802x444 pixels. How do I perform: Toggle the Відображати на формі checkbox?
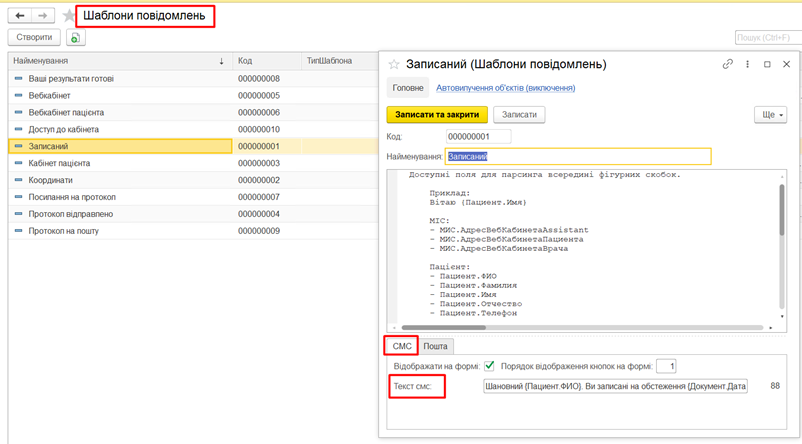489,366
